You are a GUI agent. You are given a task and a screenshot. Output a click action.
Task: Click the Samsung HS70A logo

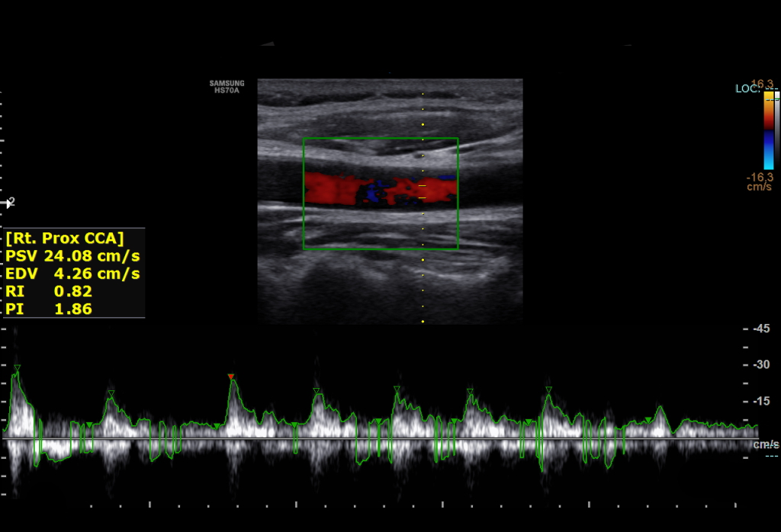(227, 87)
